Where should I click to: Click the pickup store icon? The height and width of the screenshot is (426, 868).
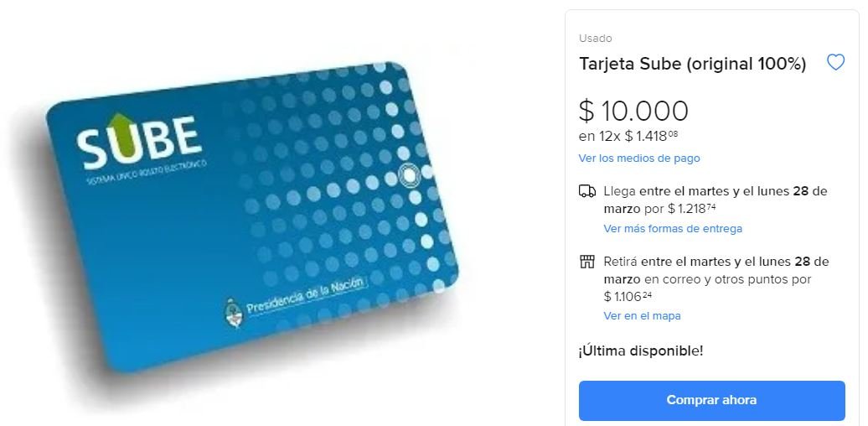pyautogui.click(x=587, y=262)
